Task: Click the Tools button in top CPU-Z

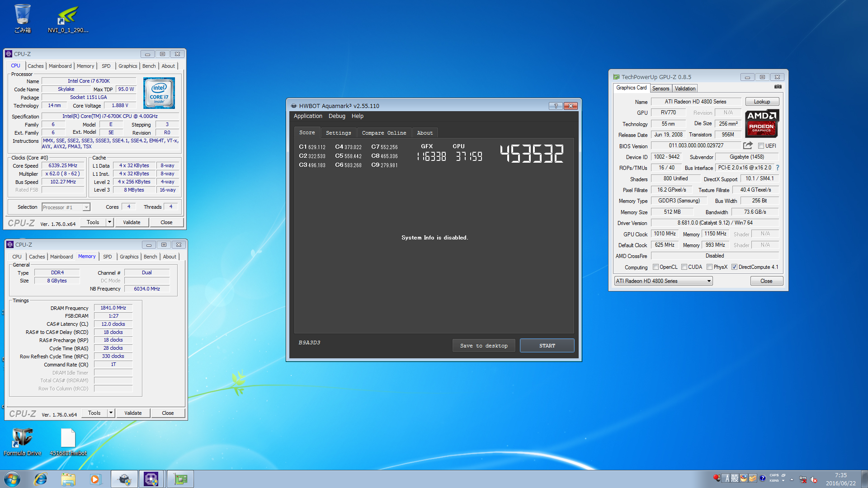Action: click(93, 222)
